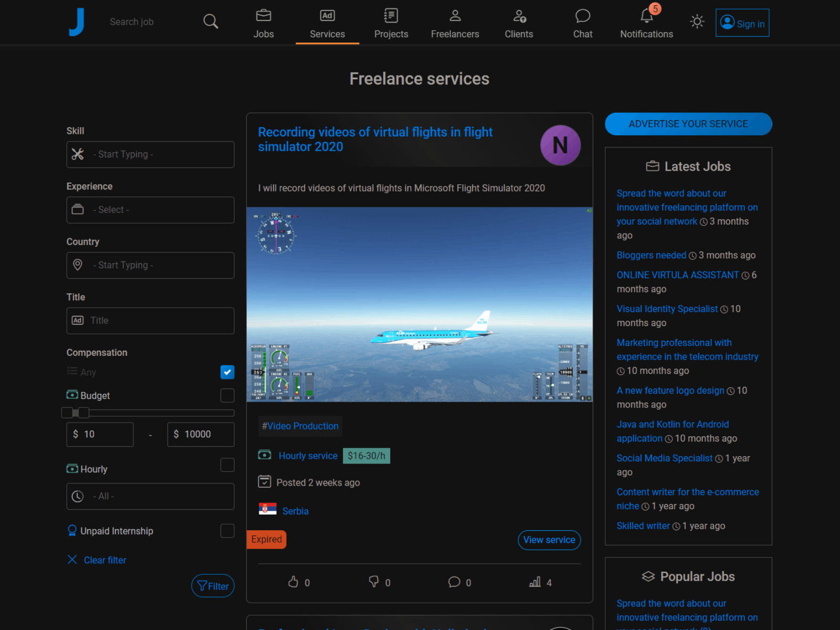Image resolution: width=840 pixels, height=630 pixels.
Task: Click the J site logo
Action: tap(77, 22)
